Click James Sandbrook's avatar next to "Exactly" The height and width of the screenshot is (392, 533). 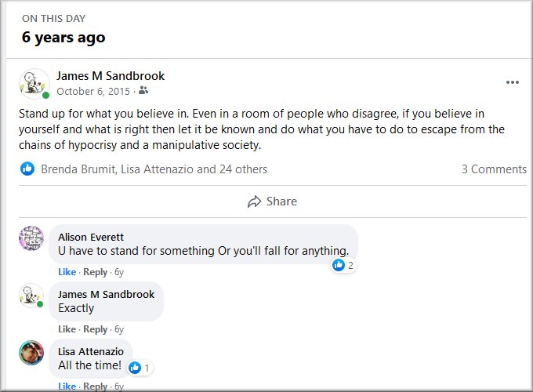[x=31, y=295]
